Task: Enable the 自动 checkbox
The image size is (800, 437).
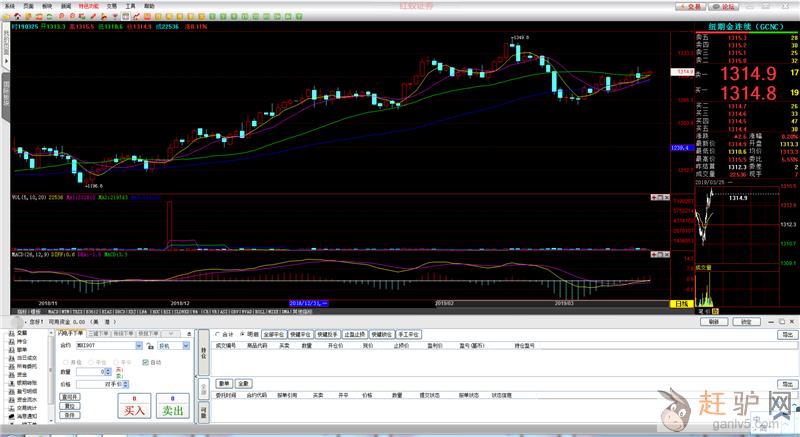Action: pos(146,362)
